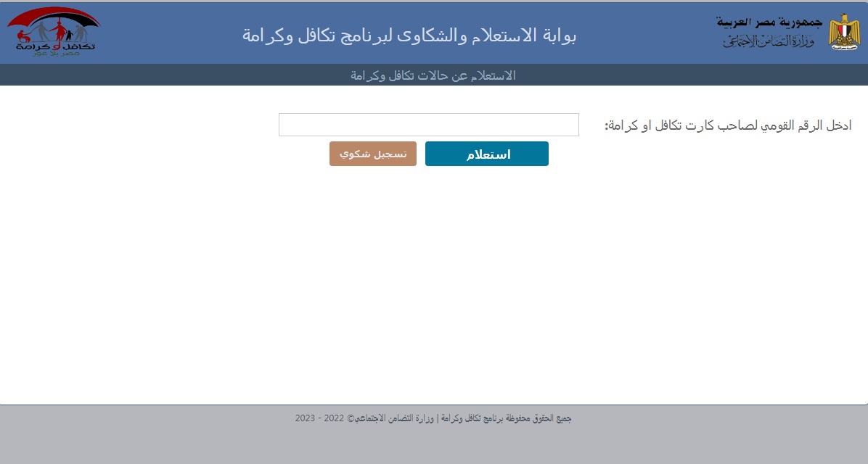Click the جمهورية مصر العربية header text

pos(769,22)
